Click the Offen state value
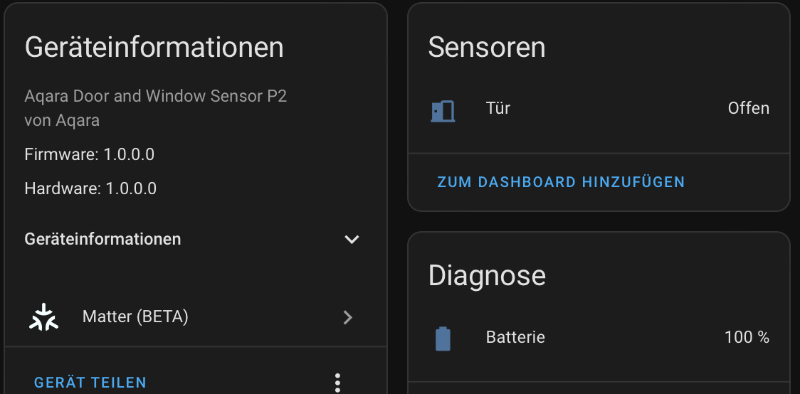This screenshot has width=800, height=394. tap(748, 108)
